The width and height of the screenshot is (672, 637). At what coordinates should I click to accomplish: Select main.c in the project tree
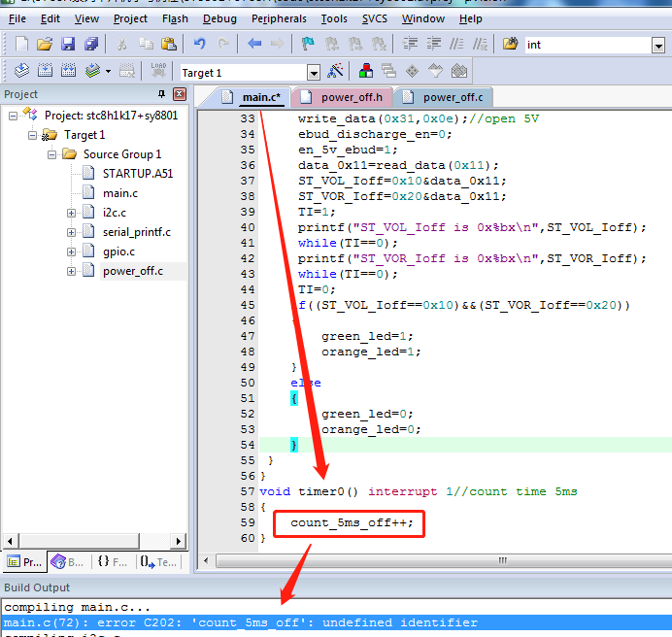coord(120,193)
